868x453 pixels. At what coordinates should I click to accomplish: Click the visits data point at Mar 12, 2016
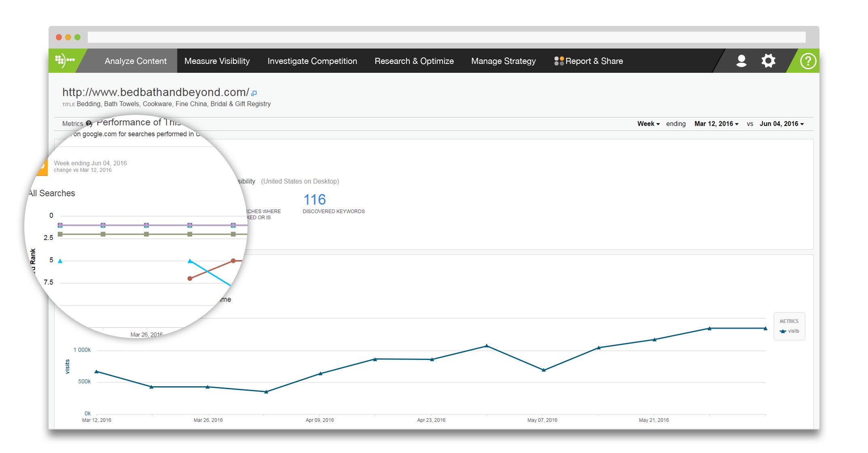[x=97, y=371]
